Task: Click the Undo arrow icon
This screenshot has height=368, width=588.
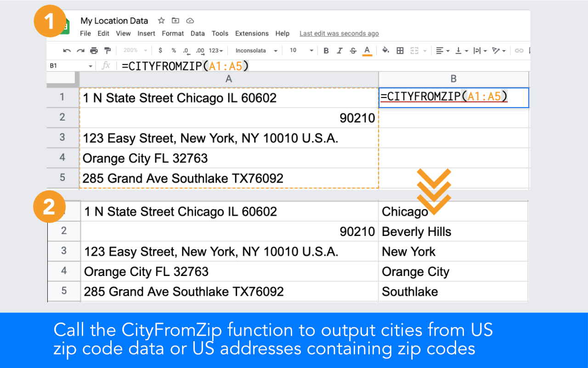Action: 67,51
